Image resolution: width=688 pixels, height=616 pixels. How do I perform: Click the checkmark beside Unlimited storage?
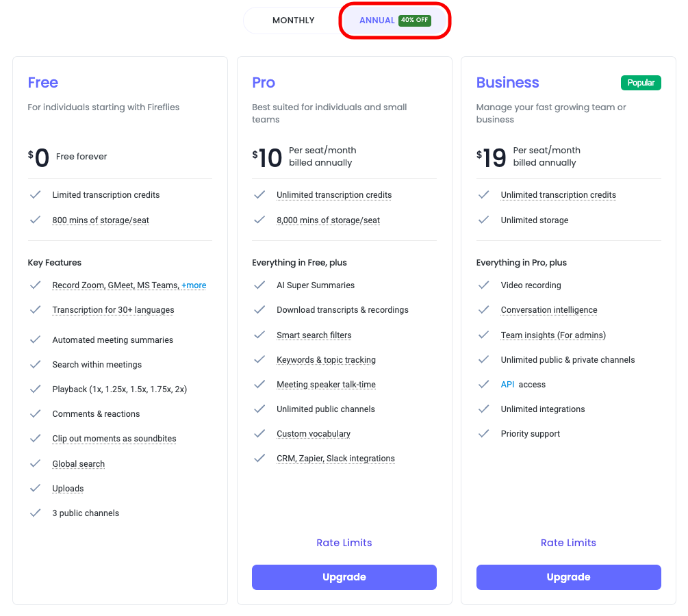click(x=484, y=220)
